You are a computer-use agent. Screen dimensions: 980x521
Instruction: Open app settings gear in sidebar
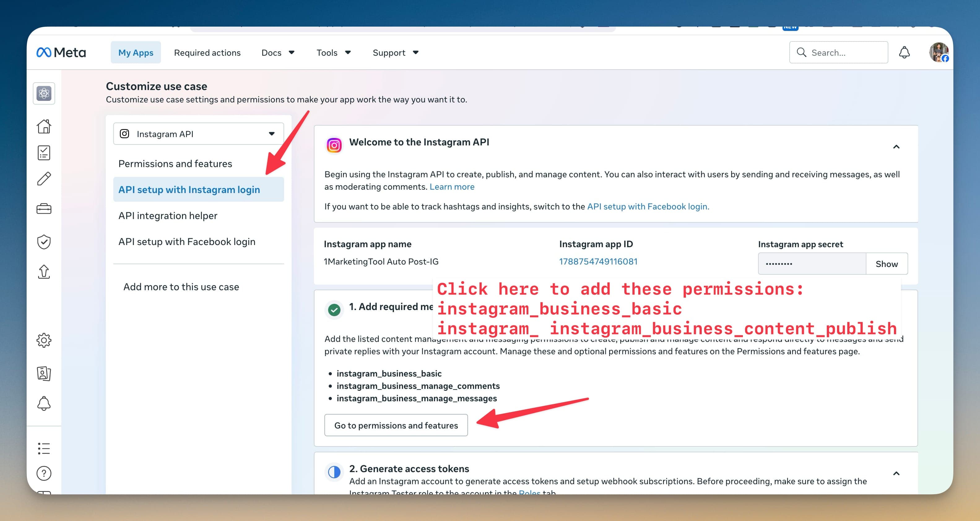pyautogui.click(x=44, y=340)
